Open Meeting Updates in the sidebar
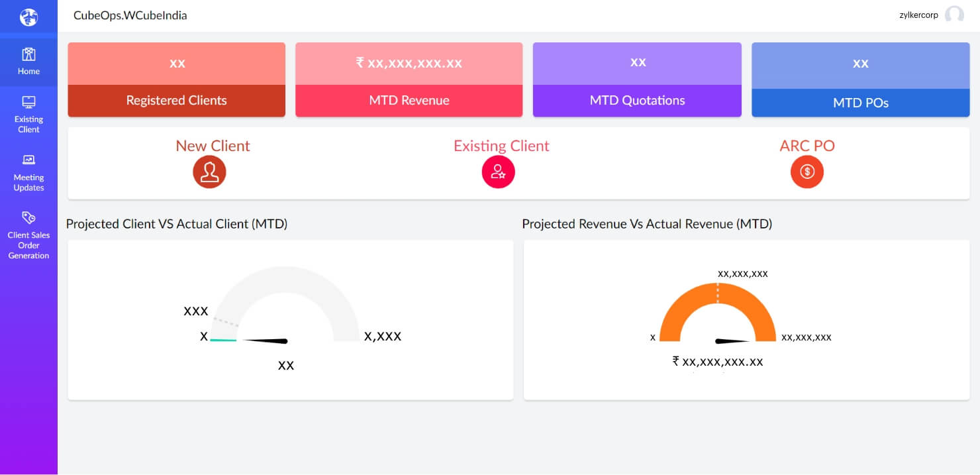Image resolution: width=980 pixels, height=475 pixels. (28, 172)
